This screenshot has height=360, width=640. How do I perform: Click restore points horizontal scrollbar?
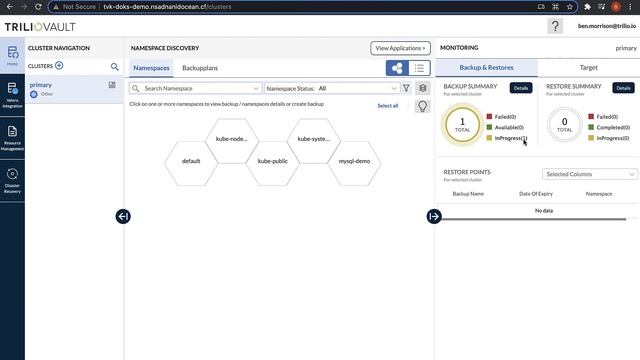tap(532, 220)
